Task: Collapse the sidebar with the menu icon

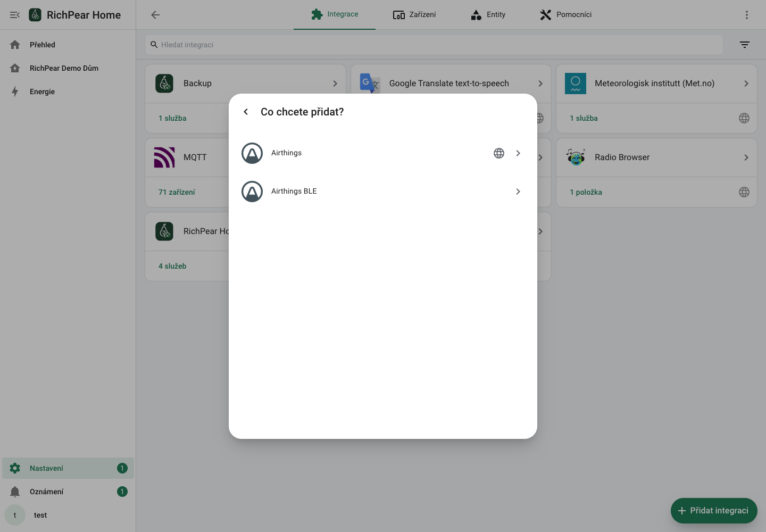Action: pyautogui.click(x=15, y=15)
